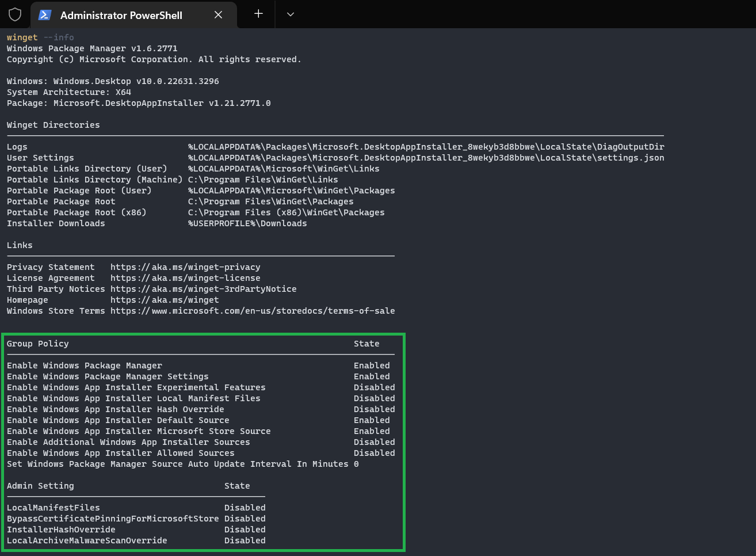The image size is (756, 556).
Task: Click the Logs DiagOutputDir path
Action: point(426,147)
